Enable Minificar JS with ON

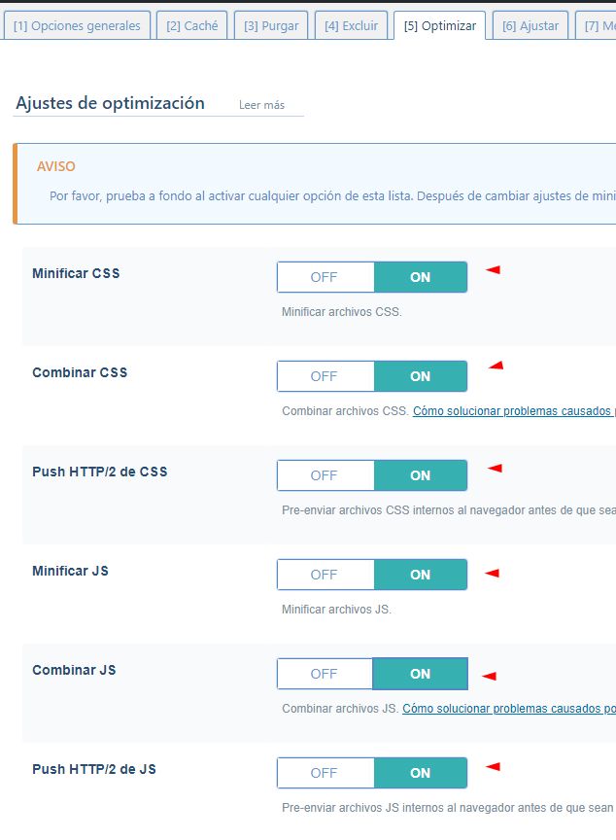[x=420, y=575]
